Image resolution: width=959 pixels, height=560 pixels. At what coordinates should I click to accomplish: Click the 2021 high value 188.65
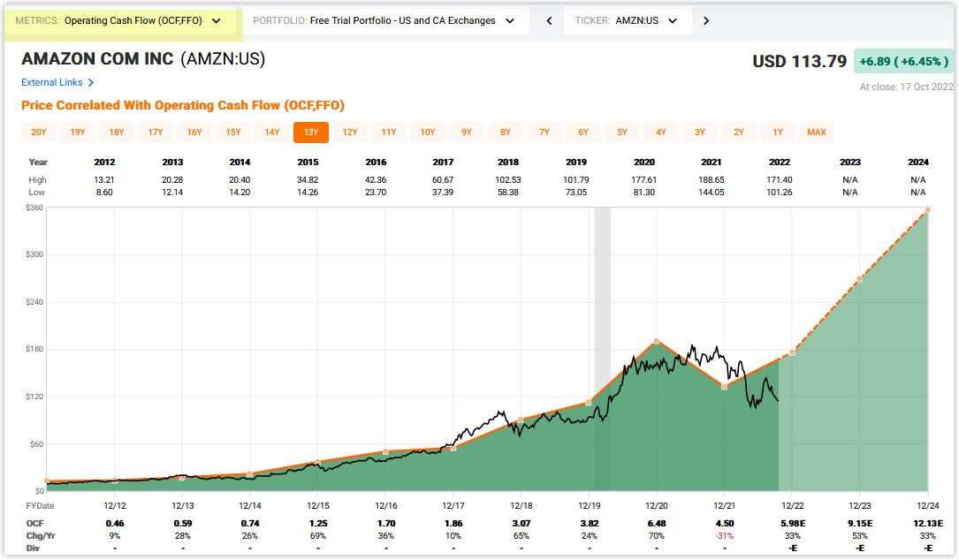[712, 179]
